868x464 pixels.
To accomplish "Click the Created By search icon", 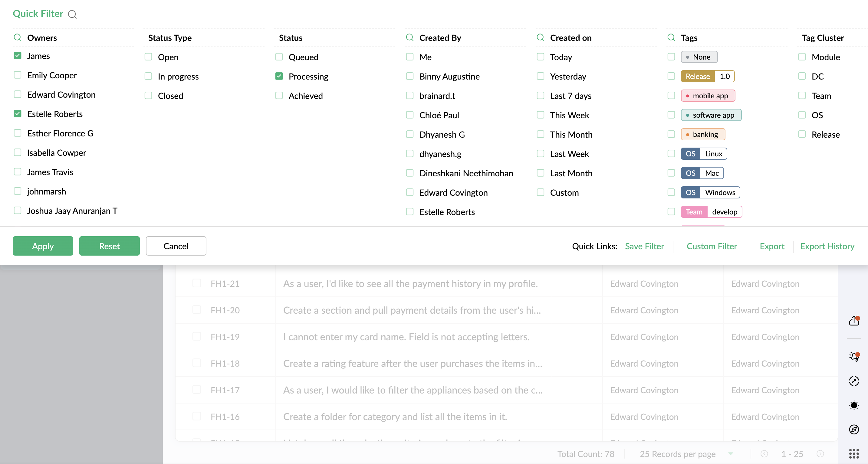I will coord(410,38).
